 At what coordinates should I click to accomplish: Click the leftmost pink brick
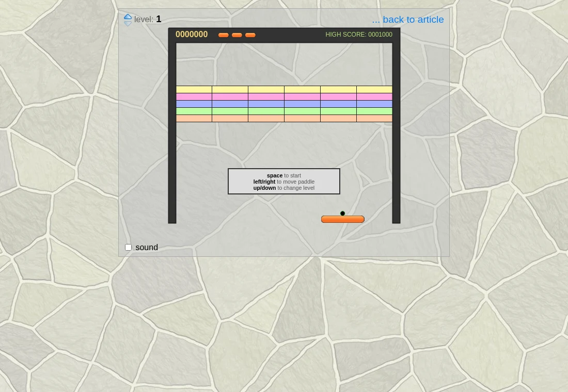pyautogui.click(x=194, y=96)
